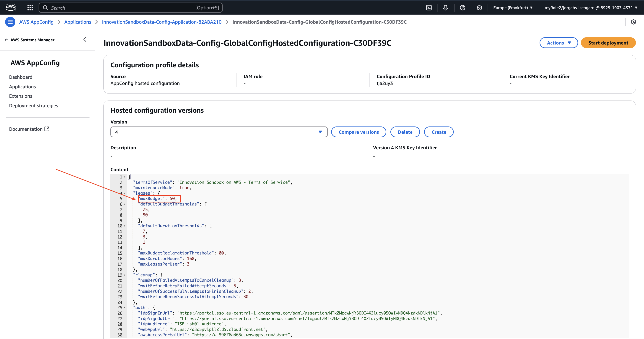Launch the CloudShell terminal icon
The width and height of the screenshot is (644, 339).
pyautogui.click(x=429, y=8)
